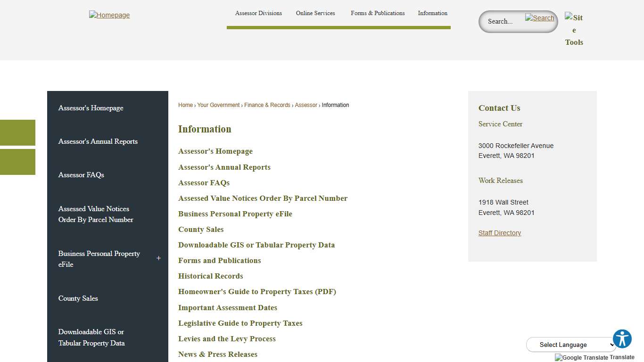Screen dimensions: 644x362
Task: Click the Homepage logo image
Action: (109, 15)
